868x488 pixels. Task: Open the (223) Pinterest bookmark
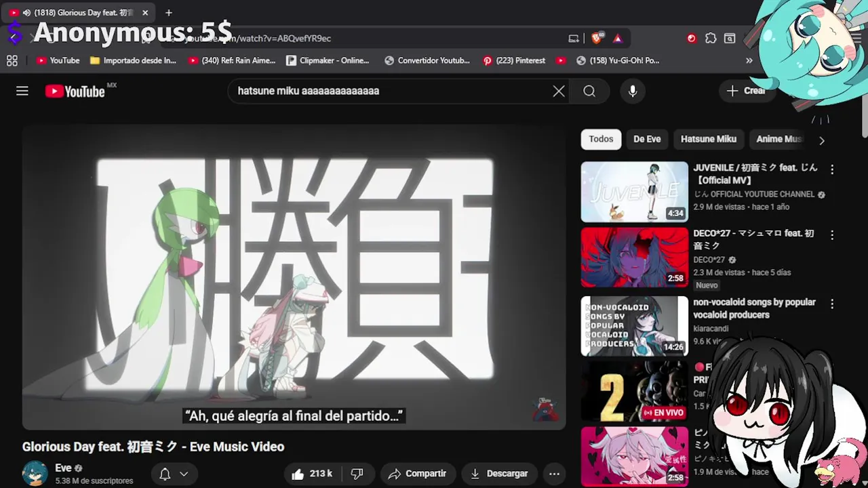pos(514,60)
